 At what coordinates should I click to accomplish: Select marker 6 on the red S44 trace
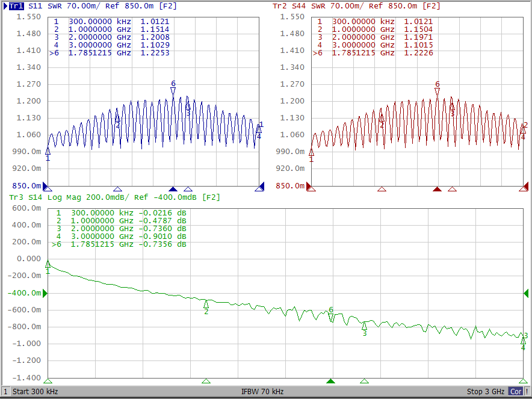click(438, 91)
